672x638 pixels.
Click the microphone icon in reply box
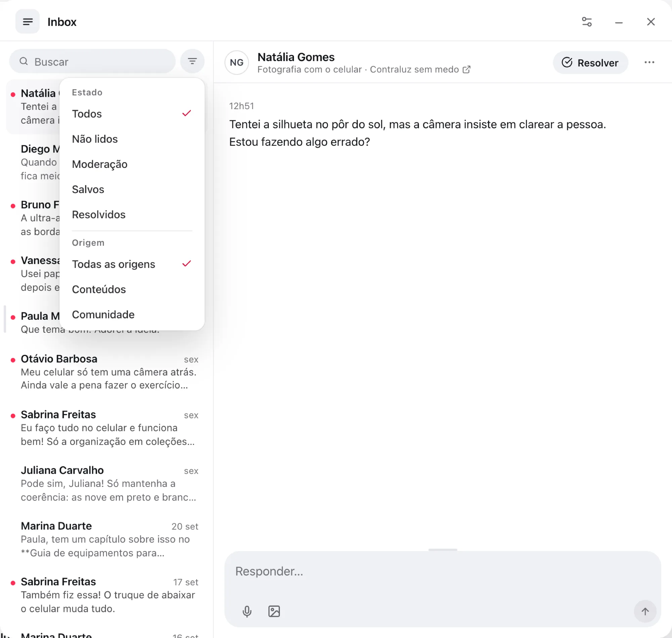[x=247, y=611]
